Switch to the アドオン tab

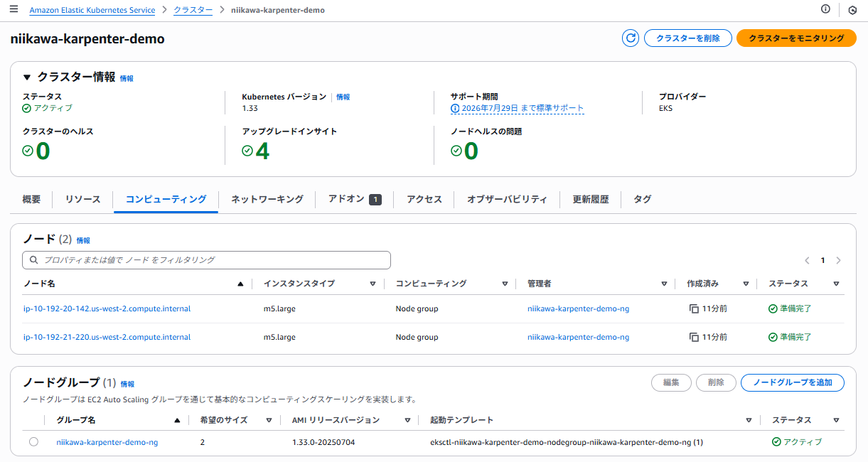click(355, 200)
